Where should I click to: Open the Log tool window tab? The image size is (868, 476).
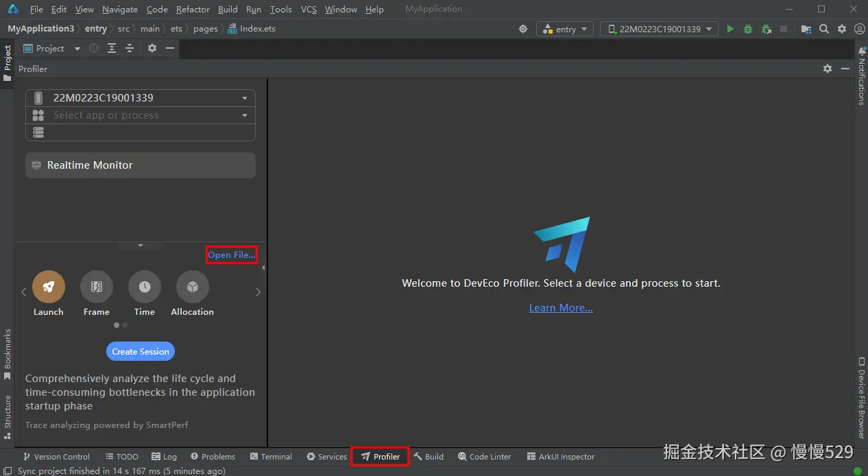[165, 457]
